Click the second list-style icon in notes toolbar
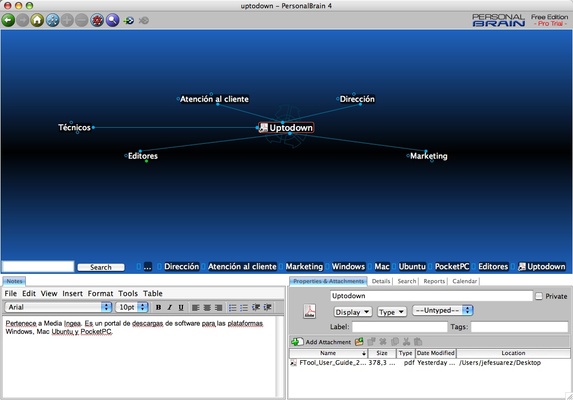573x400 pixels. 244,308
